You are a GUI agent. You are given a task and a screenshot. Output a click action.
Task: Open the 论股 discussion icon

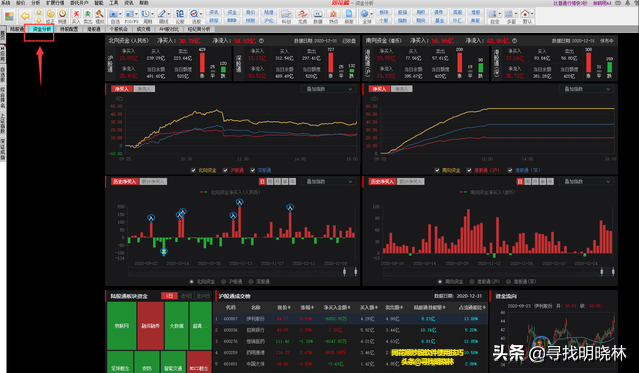[180, 16]
